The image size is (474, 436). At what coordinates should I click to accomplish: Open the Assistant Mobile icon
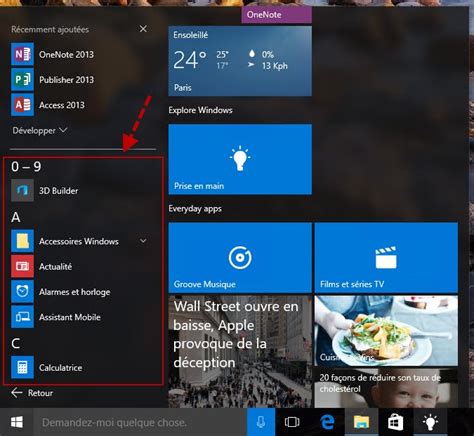click(22, 317)
